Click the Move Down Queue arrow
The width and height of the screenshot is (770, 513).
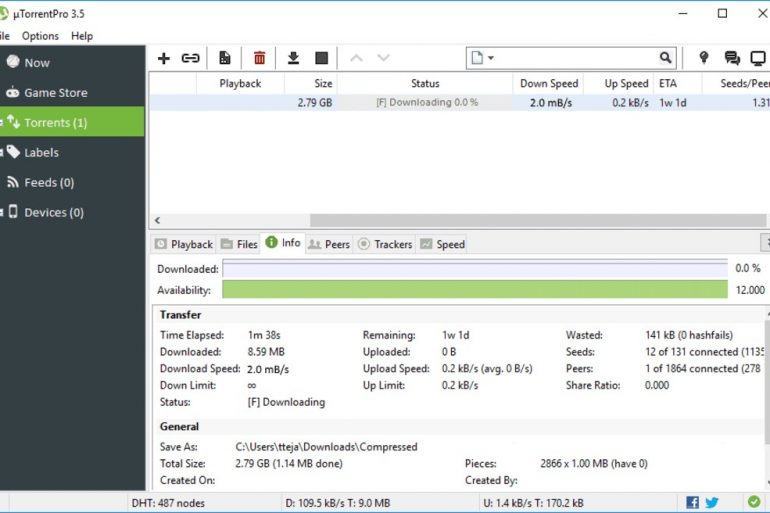tap(383, 58)
